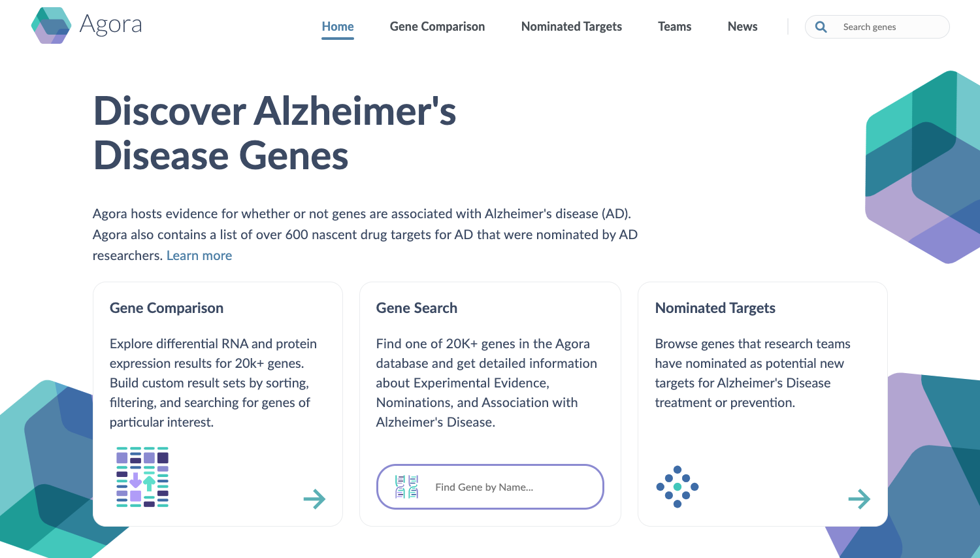
Task: Click the Gene Comparison heatmap illustration icon
Action: (x=142, y=477)
